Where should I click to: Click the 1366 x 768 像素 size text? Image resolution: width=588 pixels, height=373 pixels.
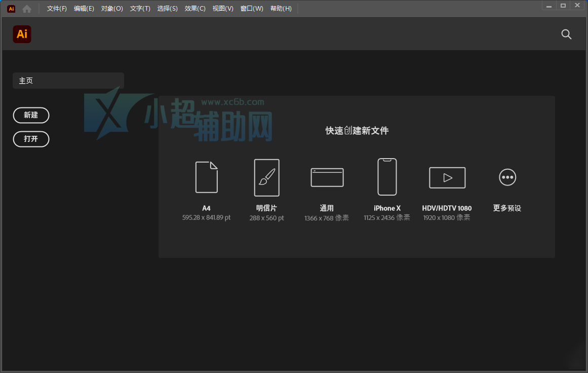tap(327, 218)
